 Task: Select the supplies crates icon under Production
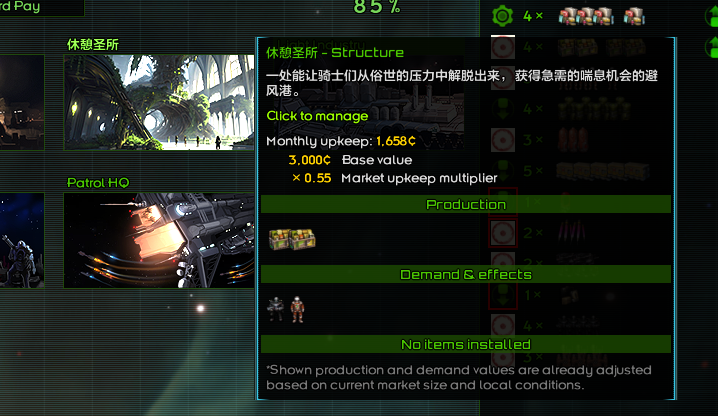pos(292,239)
